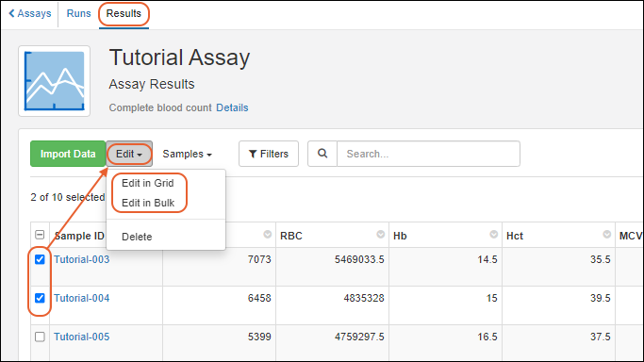The image size is (644, 362).
Task: Open column menu icon left of RBC
Action: pyautogui.click(x=268, y=235)
